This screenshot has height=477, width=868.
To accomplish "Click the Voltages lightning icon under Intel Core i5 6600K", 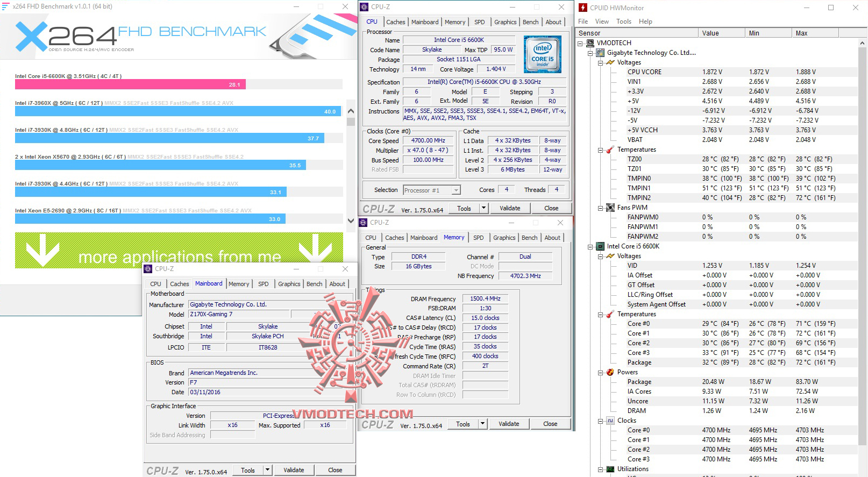I will 610,256.
